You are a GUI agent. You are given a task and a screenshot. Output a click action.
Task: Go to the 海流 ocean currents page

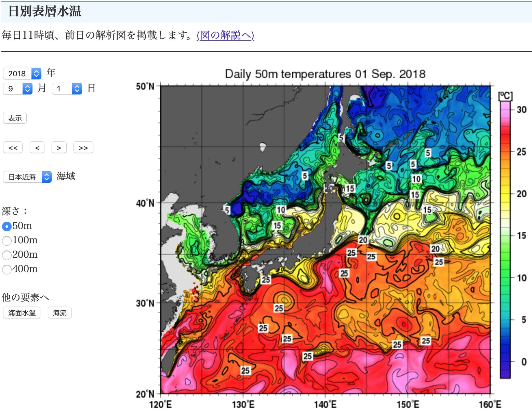click(60, 313)
